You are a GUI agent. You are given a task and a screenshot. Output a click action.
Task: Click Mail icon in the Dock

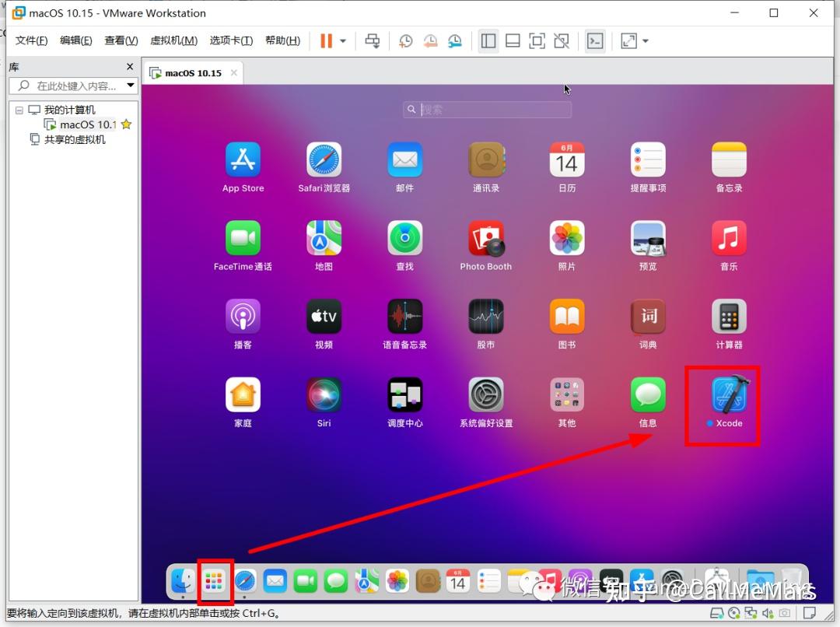pos(275,581)
